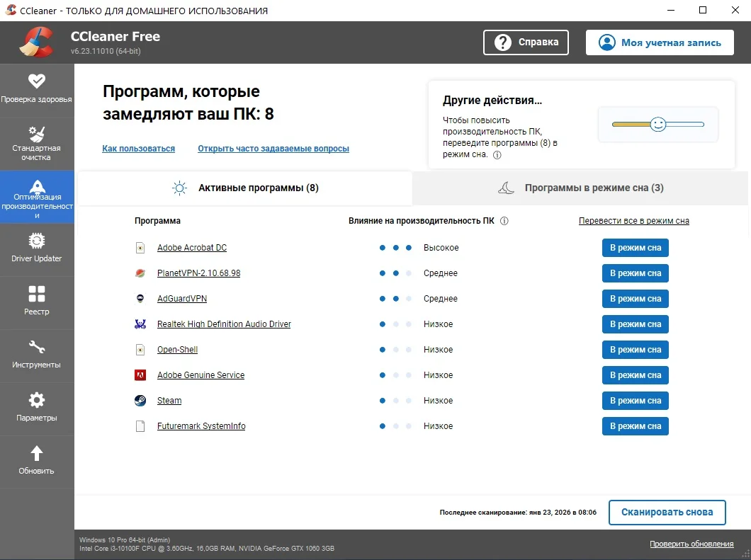The image size is (751, 560).
Task: Click the Open-Shell program icon
Action: [140, 350]
